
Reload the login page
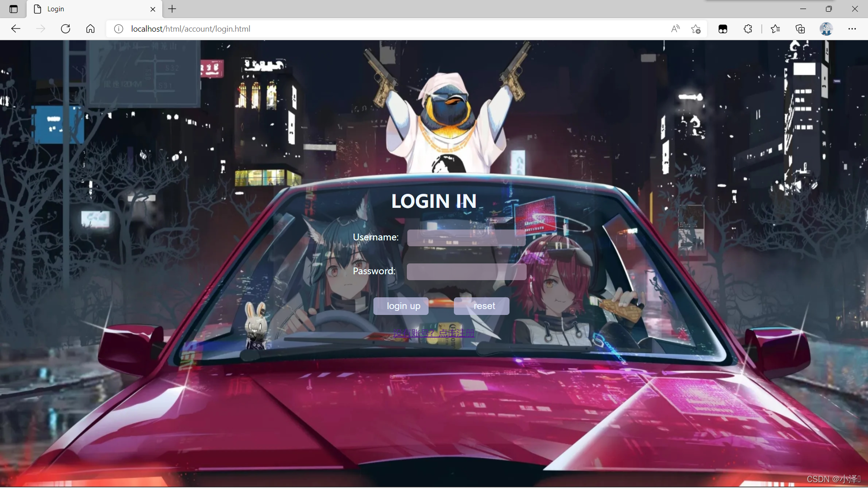coord(66,29)
